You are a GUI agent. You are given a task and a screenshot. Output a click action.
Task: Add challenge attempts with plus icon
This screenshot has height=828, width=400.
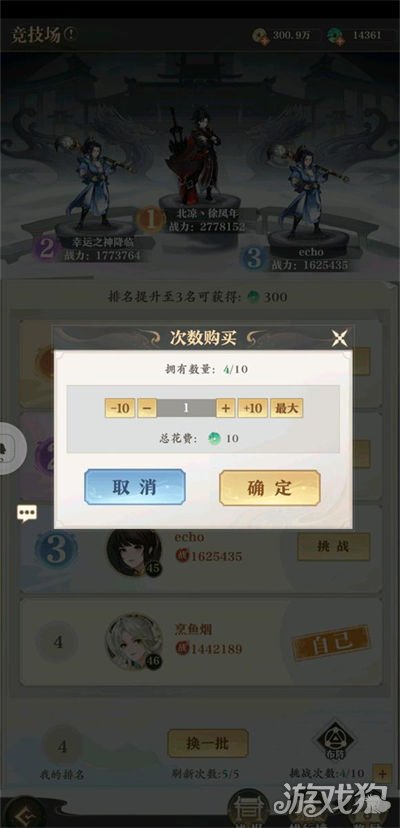(x=383, y=774)
